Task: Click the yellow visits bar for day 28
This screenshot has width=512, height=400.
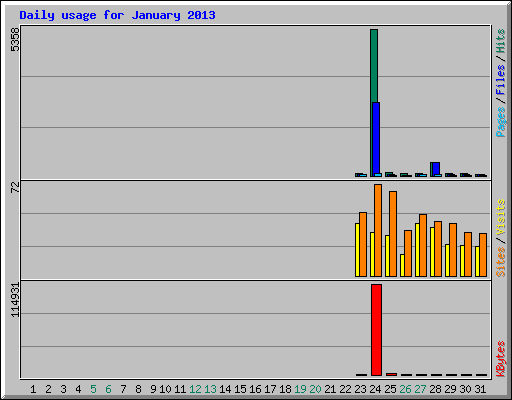Action: point(432,252)
